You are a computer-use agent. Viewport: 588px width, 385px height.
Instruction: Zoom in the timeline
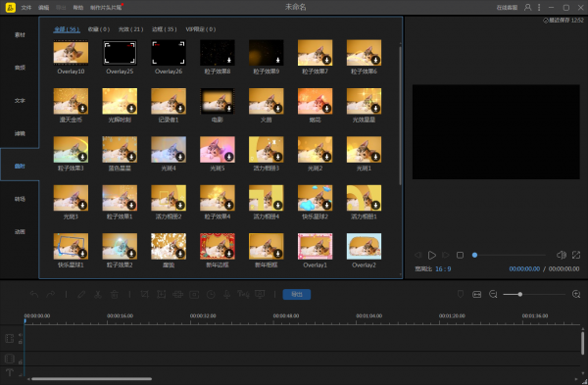pos(576,294)
